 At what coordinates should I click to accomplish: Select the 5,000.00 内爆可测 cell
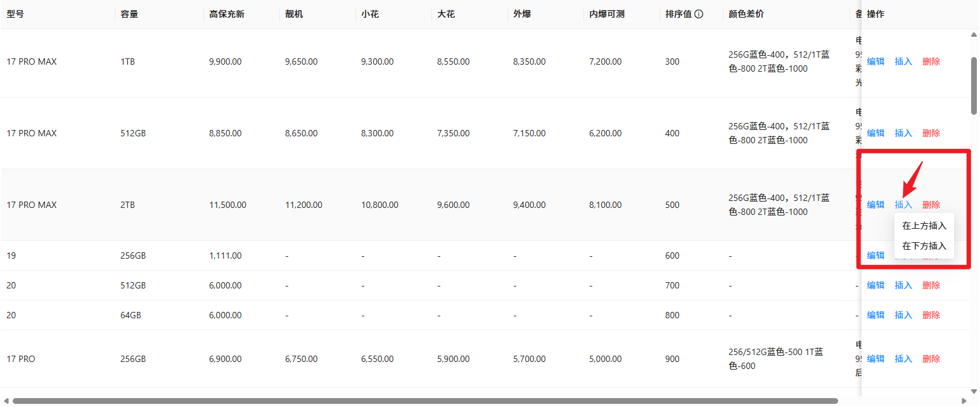(x=606, y=359)
